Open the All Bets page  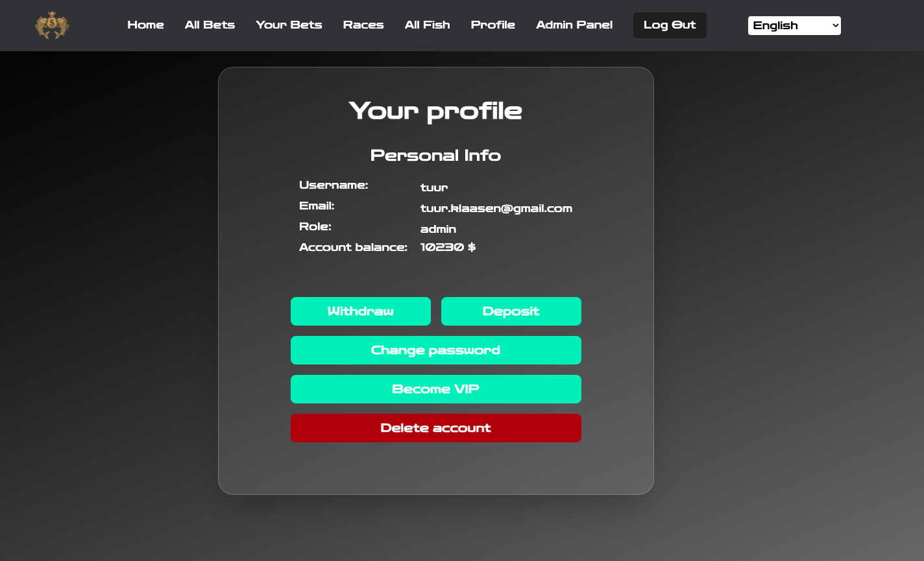pyautogui.click(x=210, y=25)
